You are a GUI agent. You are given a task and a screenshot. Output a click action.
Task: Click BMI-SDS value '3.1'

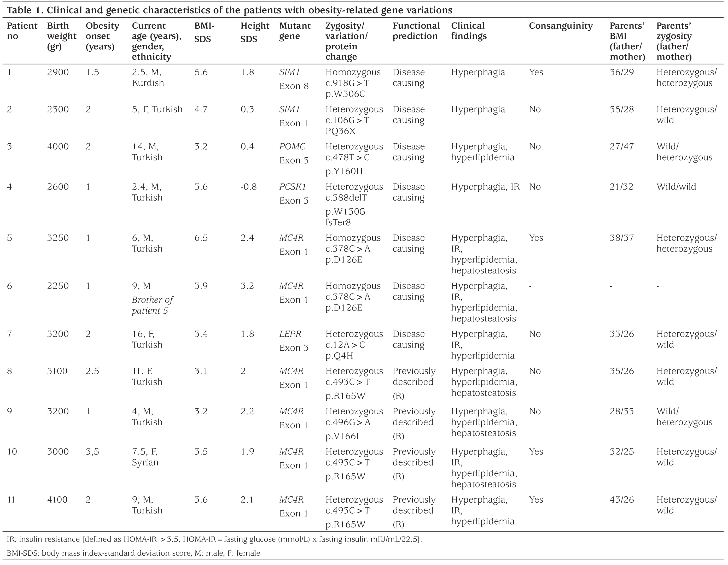coord(201,371)
